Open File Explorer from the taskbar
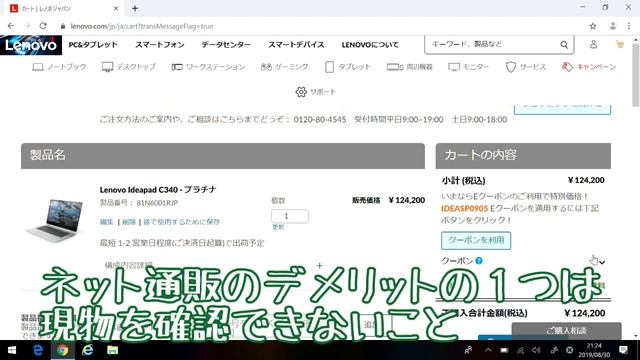Screen dimensions: 640x360 click(112, 350)
